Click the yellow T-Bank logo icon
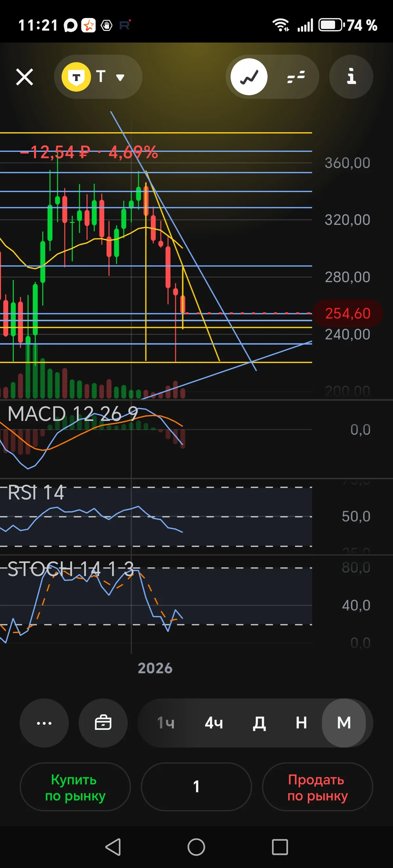Viewport: 393px width, 868px height. coord(77,77)
